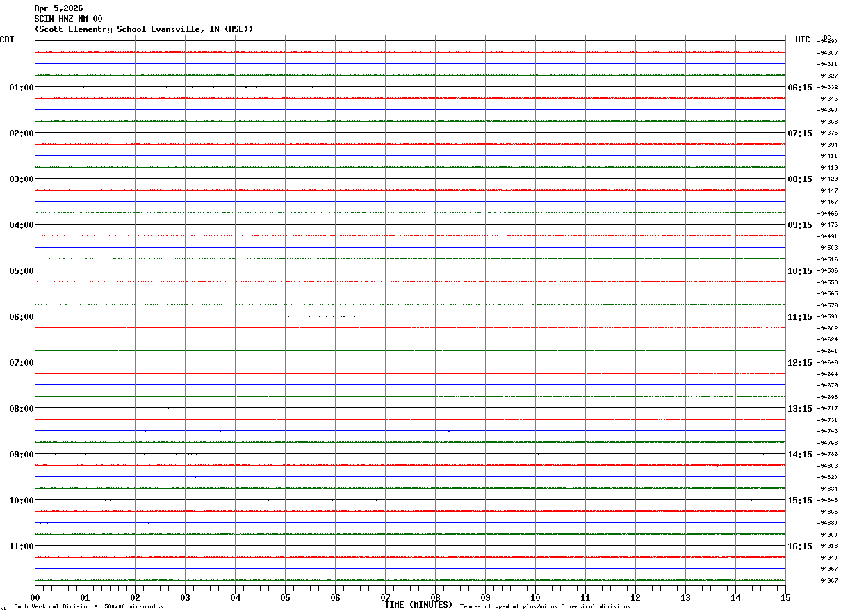The height and width of the screenshot is (616, 841).
Task: Click the UTC time label '15:15'
Action: [x=800, y=501]
